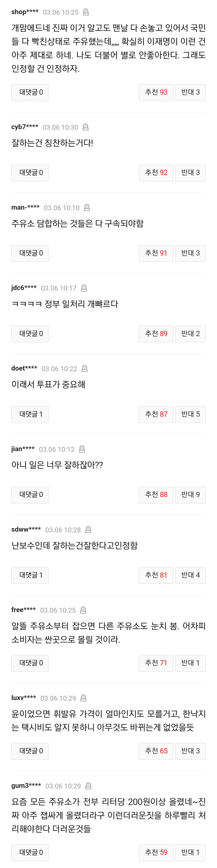Click the siren icon on sdww**** comment
217x868 pixels.
coord(88,530)
